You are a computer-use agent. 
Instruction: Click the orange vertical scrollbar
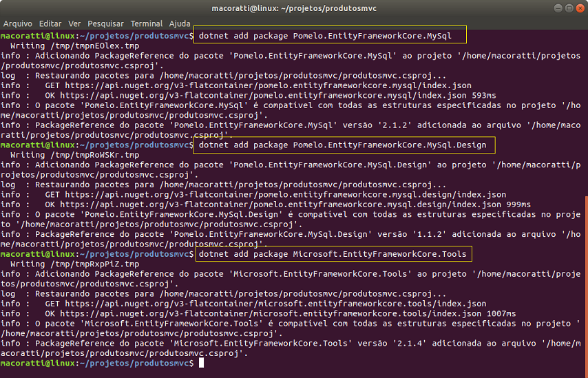click(586, 287)
